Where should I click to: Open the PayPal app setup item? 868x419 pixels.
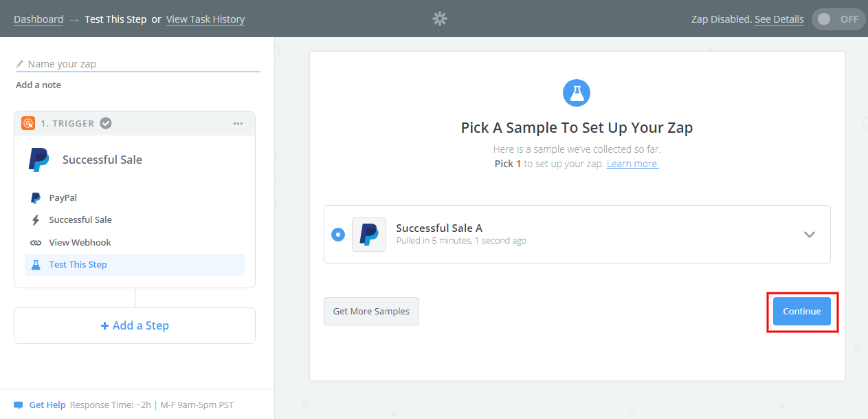click(x=63, y=197)
